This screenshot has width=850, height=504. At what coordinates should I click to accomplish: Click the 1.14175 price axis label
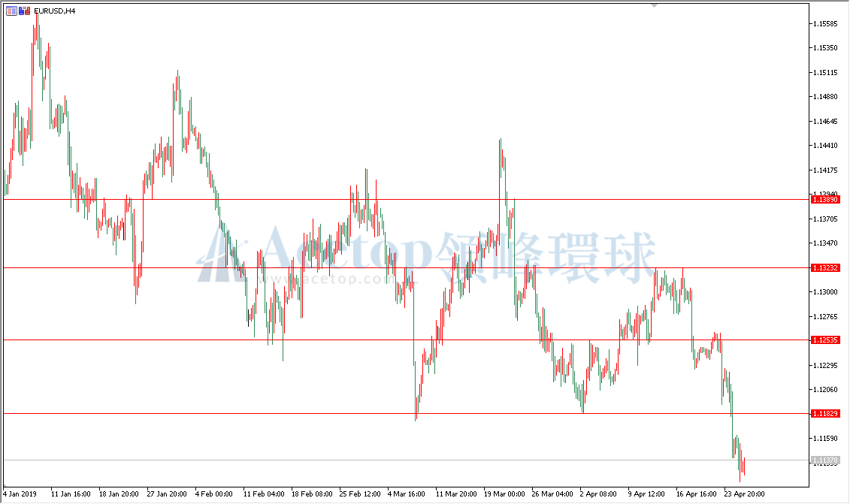click(825, 171)
